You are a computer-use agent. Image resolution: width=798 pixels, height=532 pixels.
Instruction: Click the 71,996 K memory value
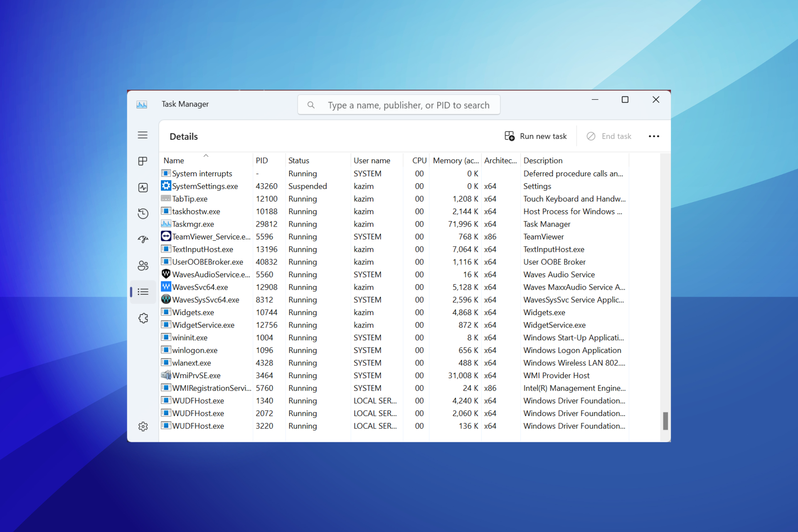pos(463,224)
